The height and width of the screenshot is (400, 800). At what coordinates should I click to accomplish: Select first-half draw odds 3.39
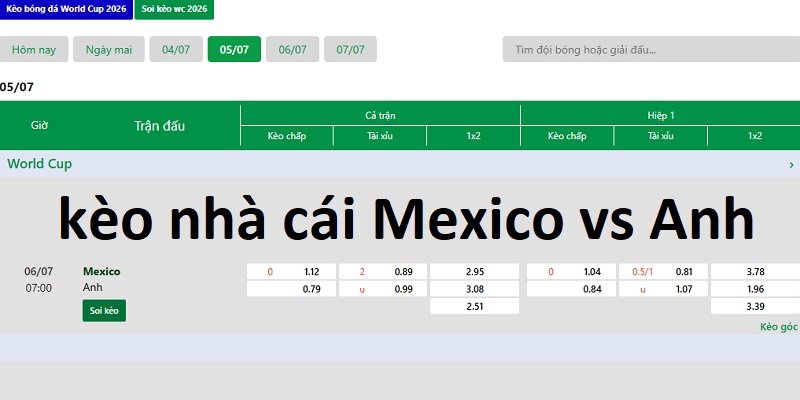pyautogui.click(x=755, y=307)
